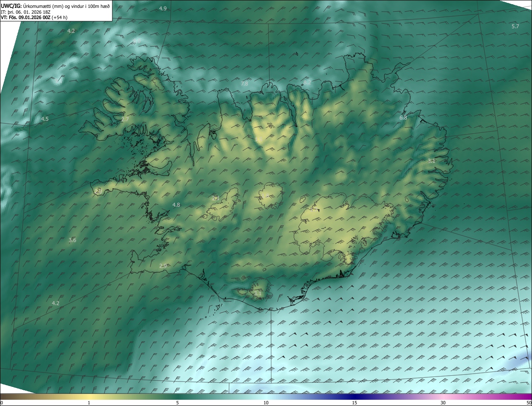Select the 4.8 value on the map
Screen dimensions: 532x406
pos(176,205)
